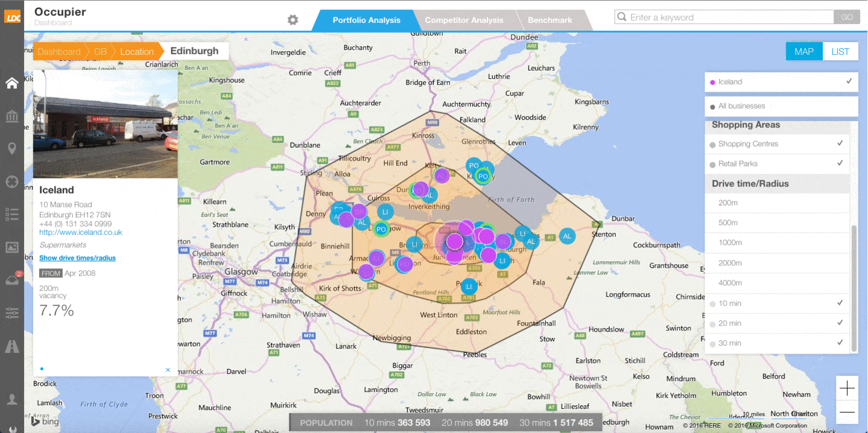Toggle Retail Parks layer
868x433 pixels.
point(778,164)
